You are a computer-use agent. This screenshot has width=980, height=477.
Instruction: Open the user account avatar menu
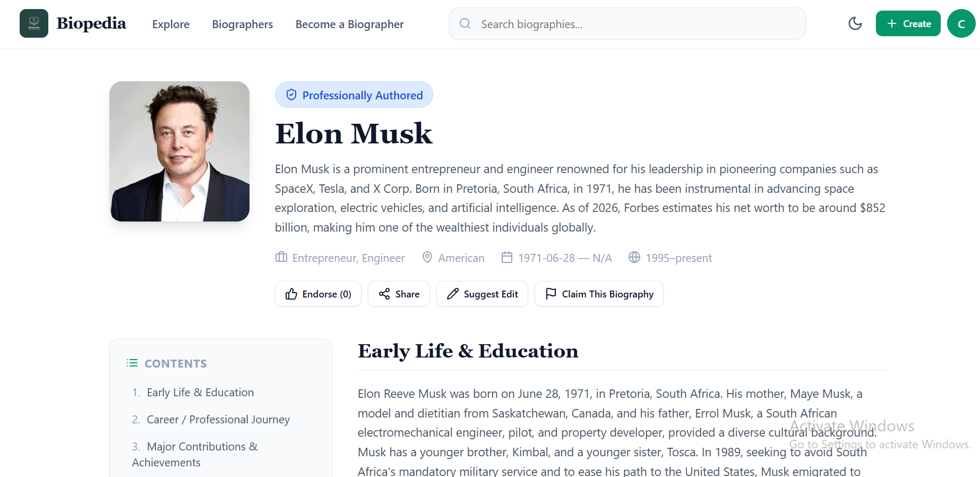point(960,23)
